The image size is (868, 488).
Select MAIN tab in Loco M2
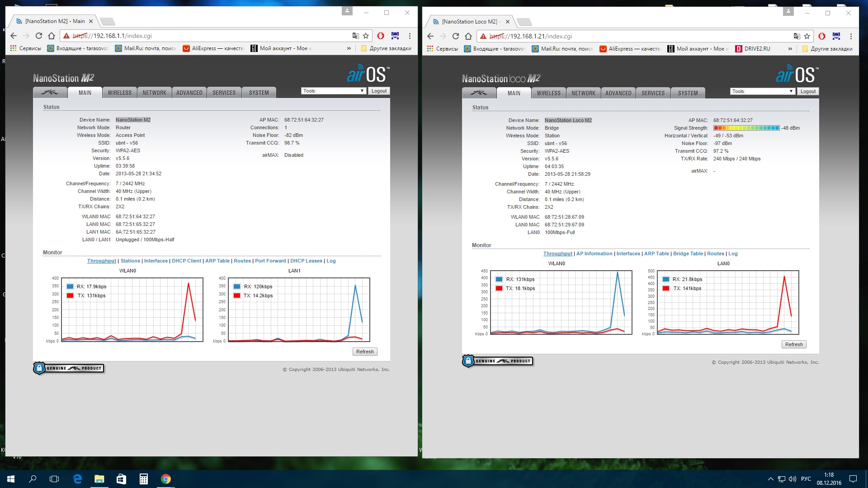point(514,93)
